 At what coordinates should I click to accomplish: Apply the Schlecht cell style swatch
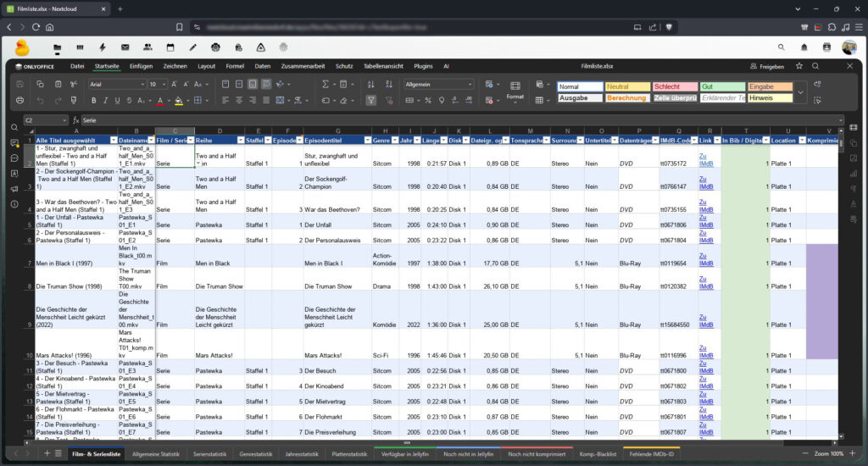(675, 86)
